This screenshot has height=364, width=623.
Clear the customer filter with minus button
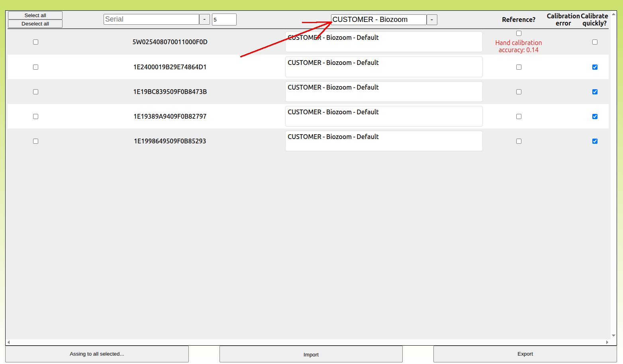(x=432, y=20)
